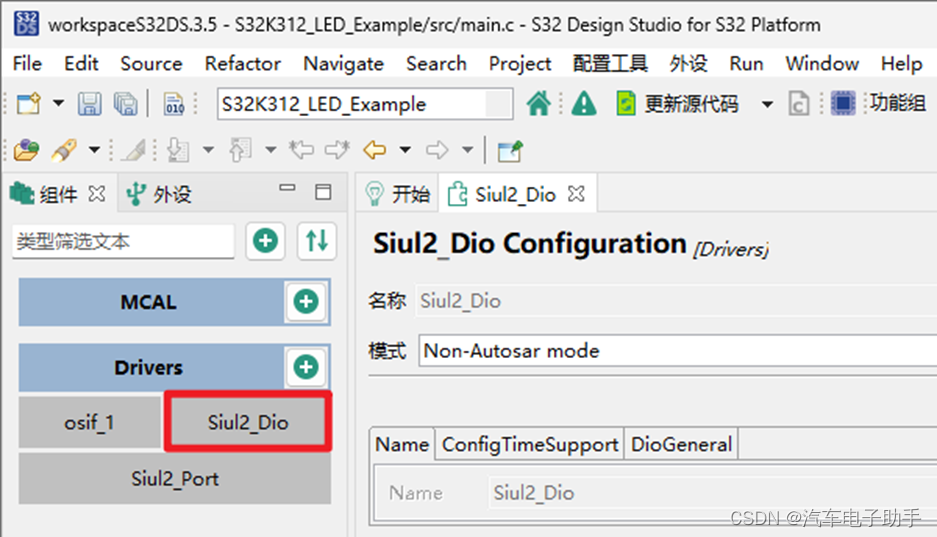Switch to the ConfigTimeSupport tab
The height and width of the screenshot is (537, 937).
click(x=529, y=444)
